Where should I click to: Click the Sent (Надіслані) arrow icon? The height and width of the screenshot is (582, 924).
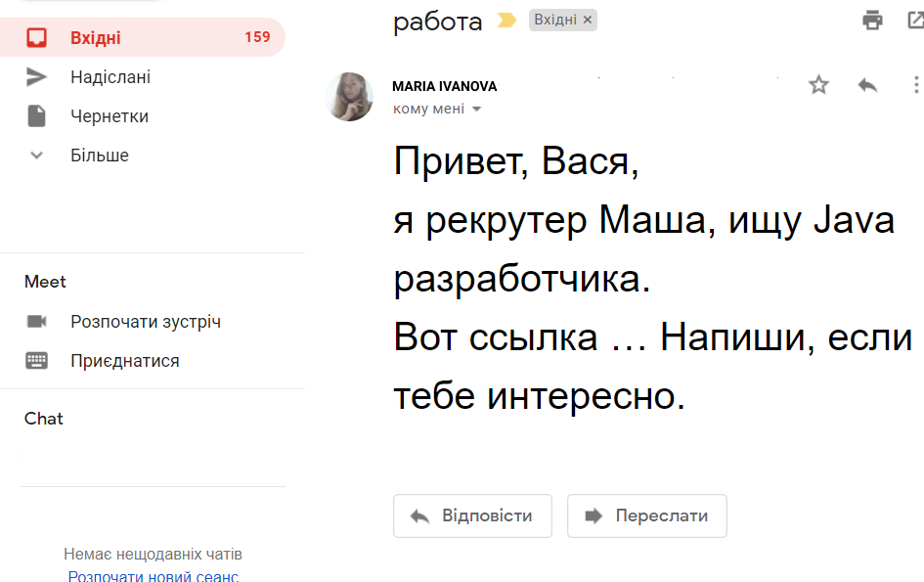(36, 77)
